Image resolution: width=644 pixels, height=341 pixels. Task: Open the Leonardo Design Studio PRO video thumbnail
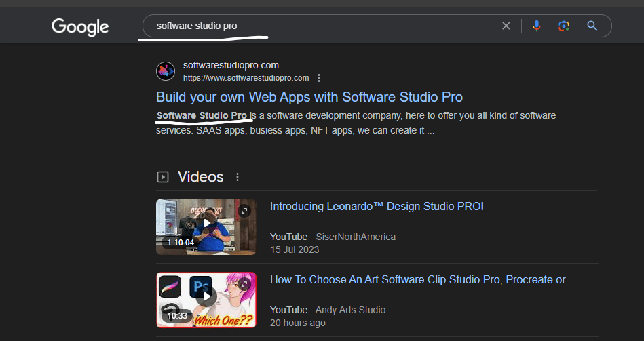pos(206,227)
